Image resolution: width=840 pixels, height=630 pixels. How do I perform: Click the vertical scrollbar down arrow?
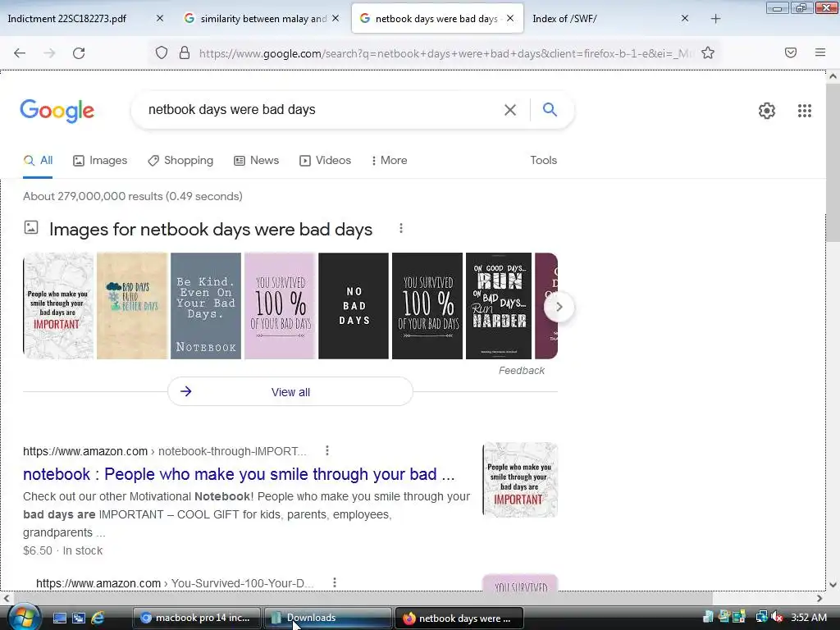(833, 584)
